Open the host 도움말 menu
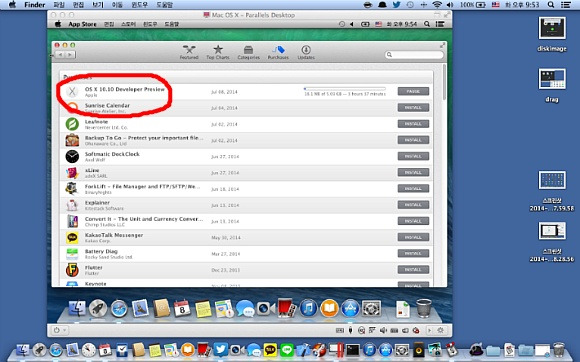This screenshot has width=580, height=362. coord(164,5)
